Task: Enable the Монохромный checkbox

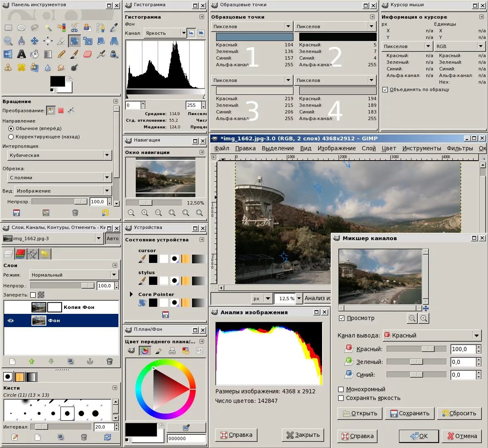Action: [x=341, y=389]
